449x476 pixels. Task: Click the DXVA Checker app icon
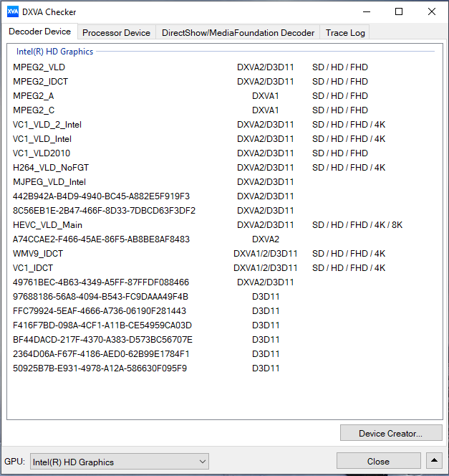(x=13, y=11)
